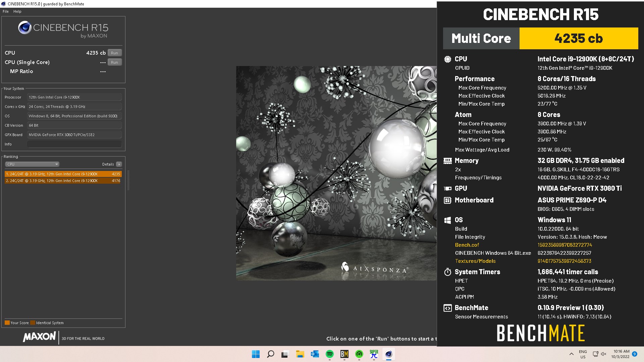
Task: Click the ENG US language indicator
Action: 583,354
